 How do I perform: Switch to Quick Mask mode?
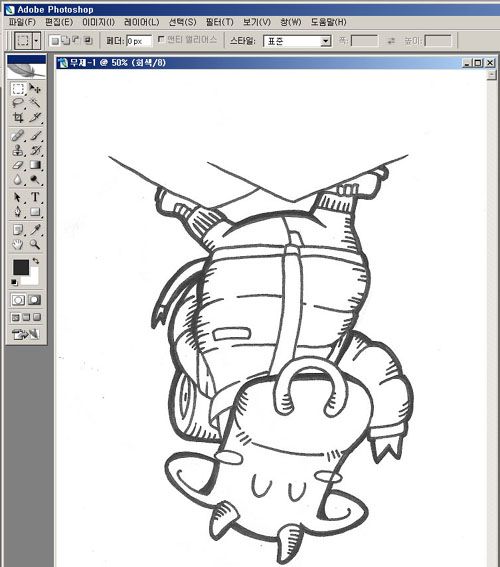click(35, 300)
